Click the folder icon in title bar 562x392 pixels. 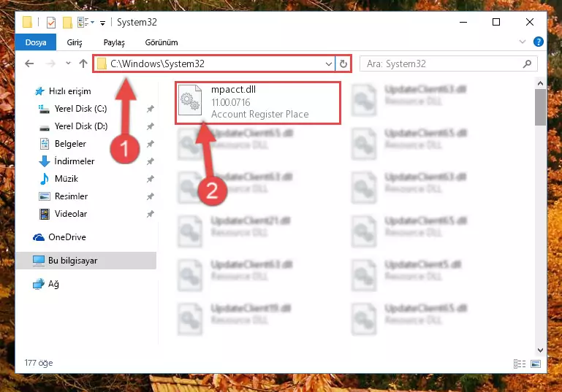click(x=27, y=22)
